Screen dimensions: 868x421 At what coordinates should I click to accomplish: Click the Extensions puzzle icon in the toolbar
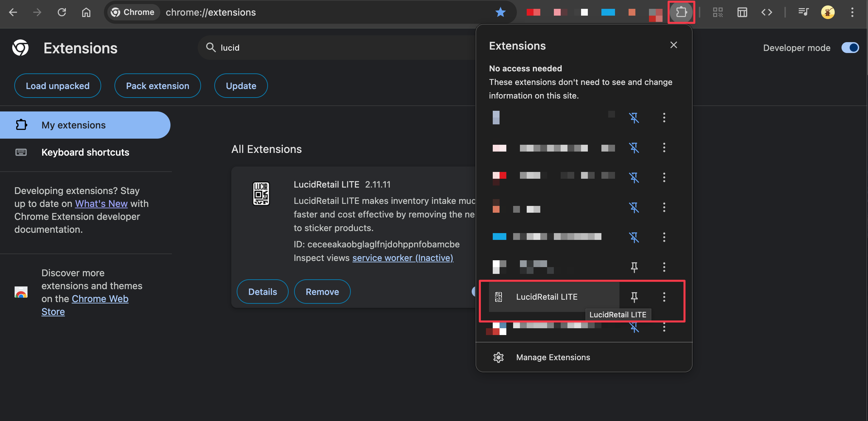tap(681, 12)
